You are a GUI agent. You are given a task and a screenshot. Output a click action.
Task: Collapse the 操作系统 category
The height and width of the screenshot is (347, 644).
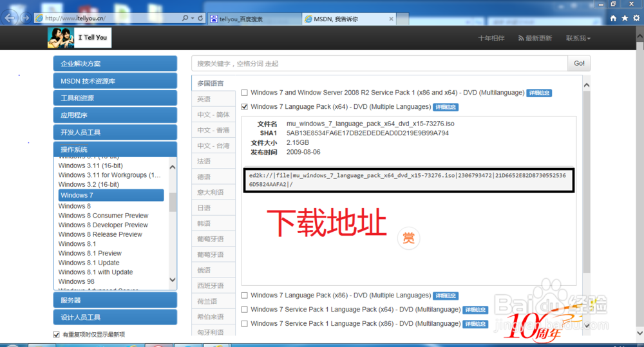pos(115,149)
